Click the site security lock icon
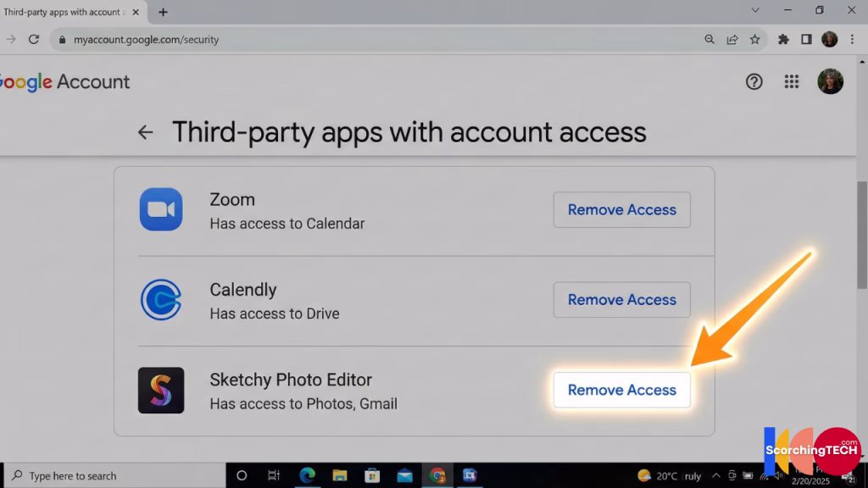868x488 pixels. tap(64, 39)
